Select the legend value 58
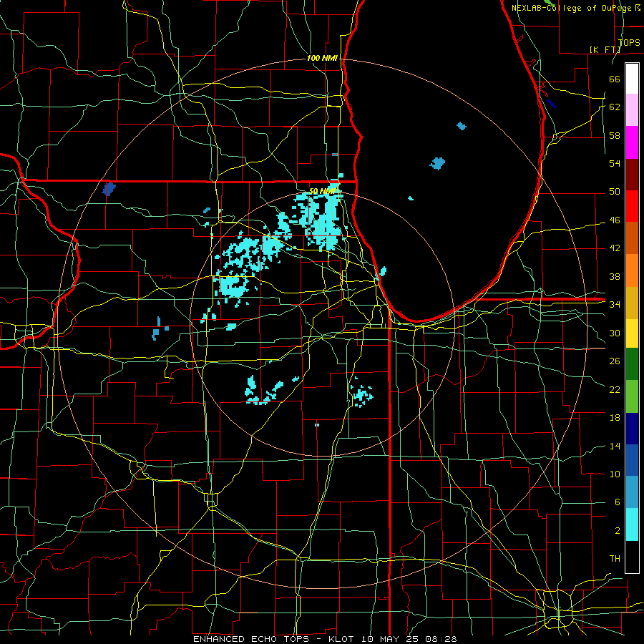This screenshot has width=644, height=644. (615, 135)
